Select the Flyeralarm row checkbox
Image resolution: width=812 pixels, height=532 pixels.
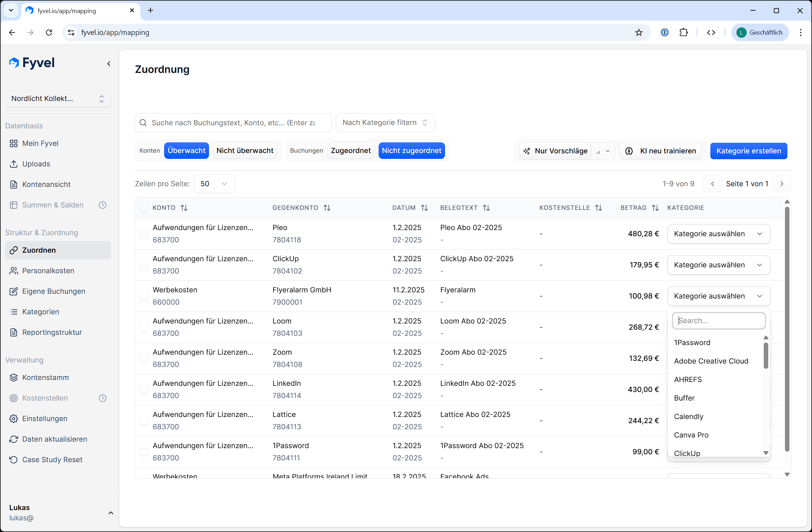pyautogui.click(x=144, y=296)
